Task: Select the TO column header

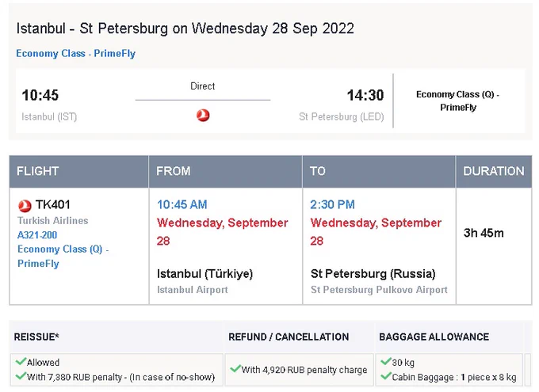Action: click(379, 171)
